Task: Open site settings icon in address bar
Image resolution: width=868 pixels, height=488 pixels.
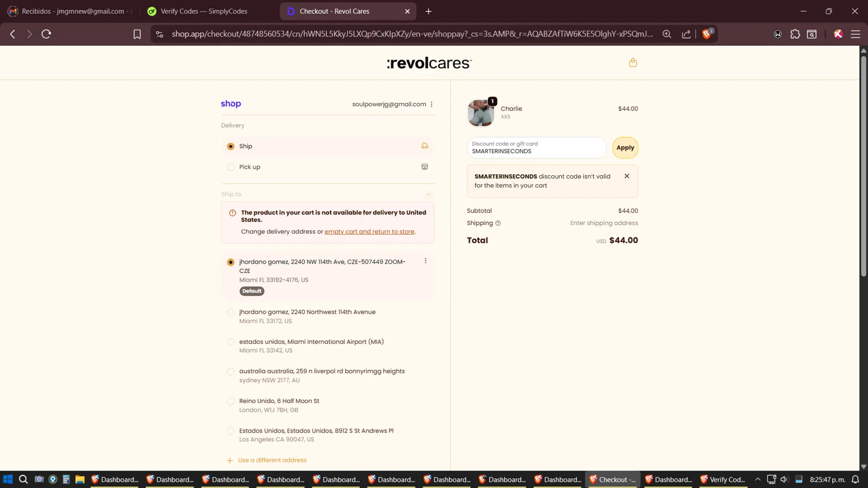Action: pos(160,34)
